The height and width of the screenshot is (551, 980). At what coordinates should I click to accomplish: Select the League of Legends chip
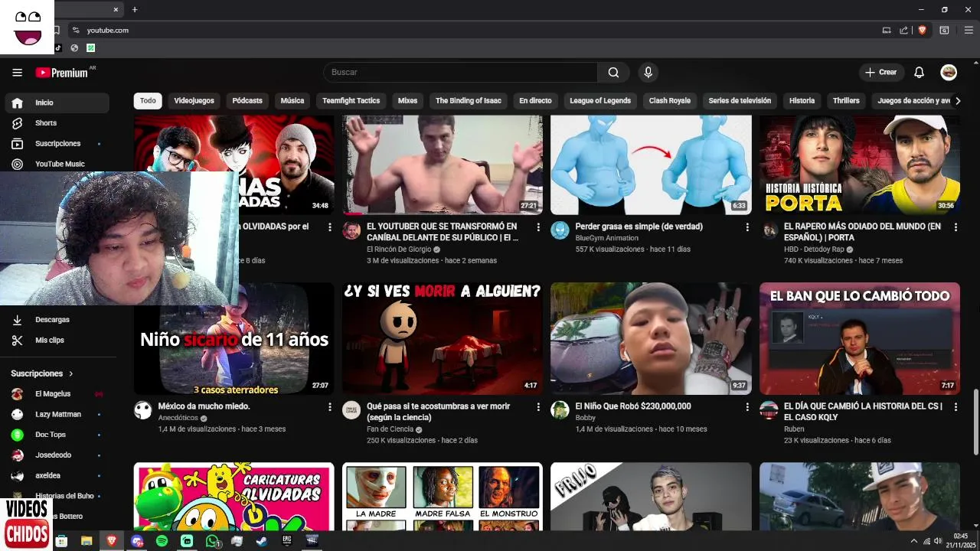[600, 101]
